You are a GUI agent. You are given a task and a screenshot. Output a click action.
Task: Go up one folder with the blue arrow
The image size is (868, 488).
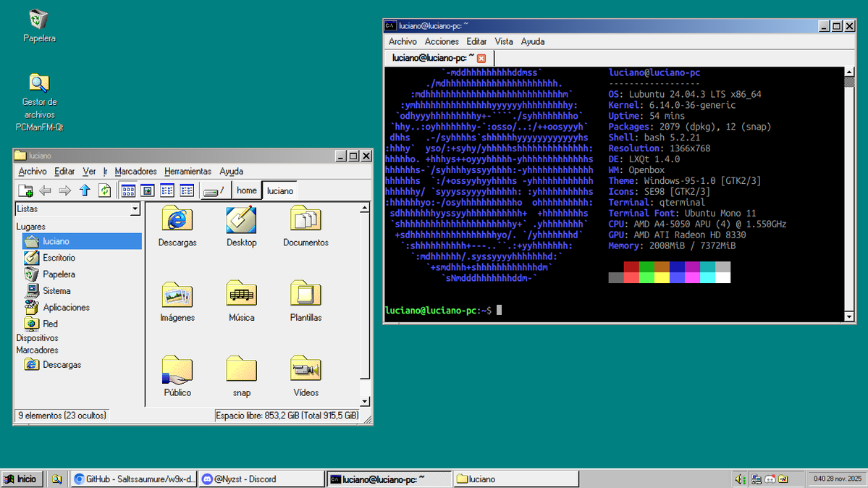click(85, 190)
